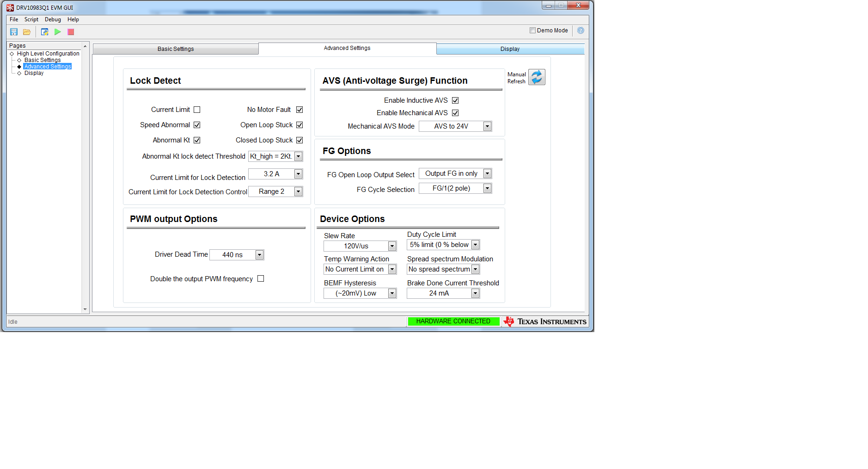Uncheck the Open Loop Stuck checkbox

300,125
